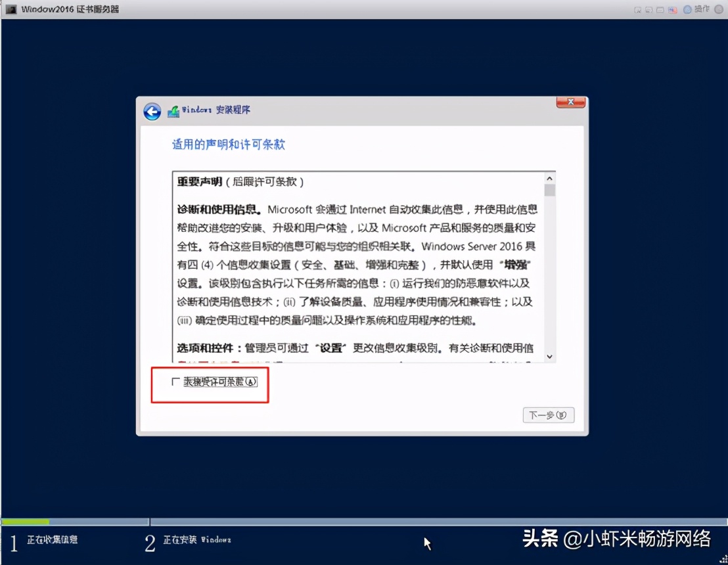Viewport: 728px width, 565px height.
Task: Click the bold text 重要声明 in the license box
Action: [200, 181]
